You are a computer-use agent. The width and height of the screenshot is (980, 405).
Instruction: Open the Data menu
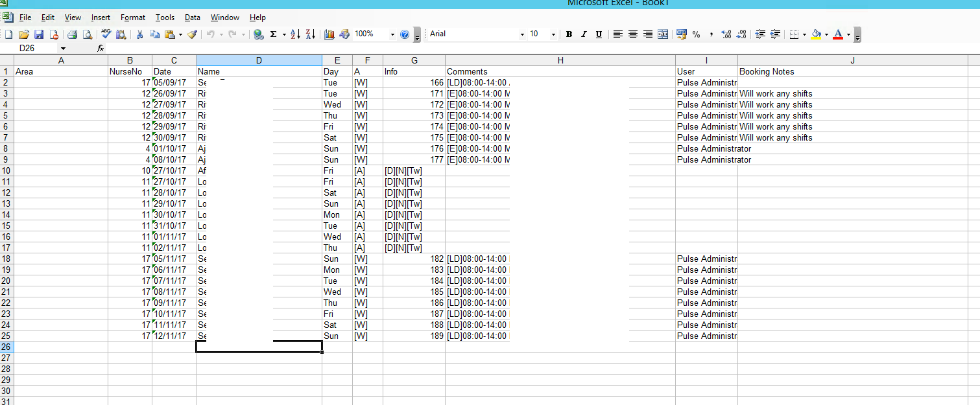pyautogui.click(x=192, y=17)
